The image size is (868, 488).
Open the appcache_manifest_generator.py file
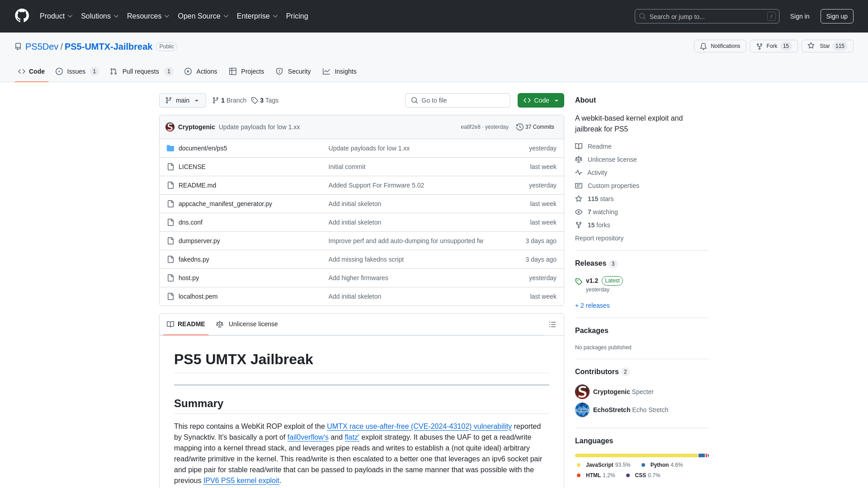point(225,204)
